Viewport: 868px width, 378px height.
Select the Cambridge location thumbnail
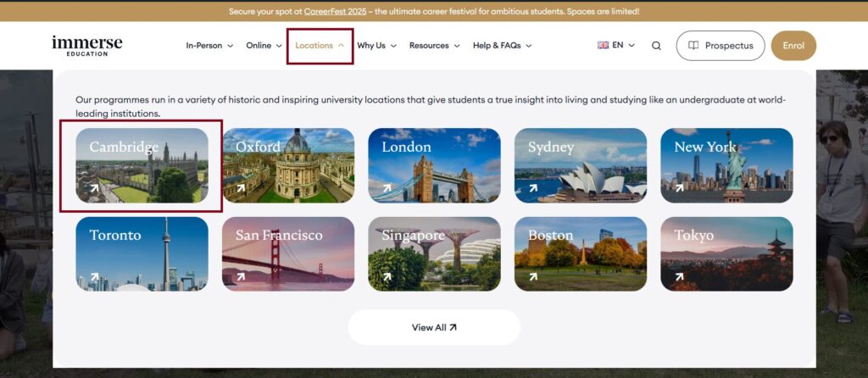pyautogui.click(x=142, y=165)
